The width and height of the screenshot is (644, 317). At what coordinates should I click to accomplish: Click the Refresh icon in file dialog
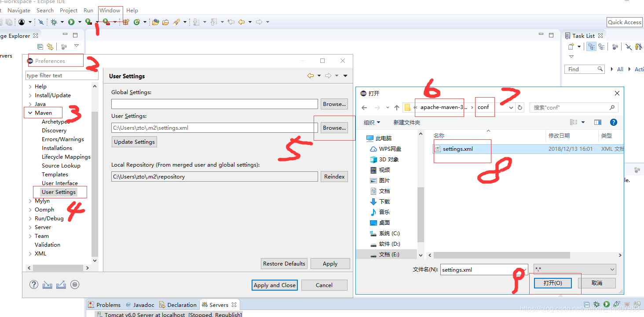520,107
